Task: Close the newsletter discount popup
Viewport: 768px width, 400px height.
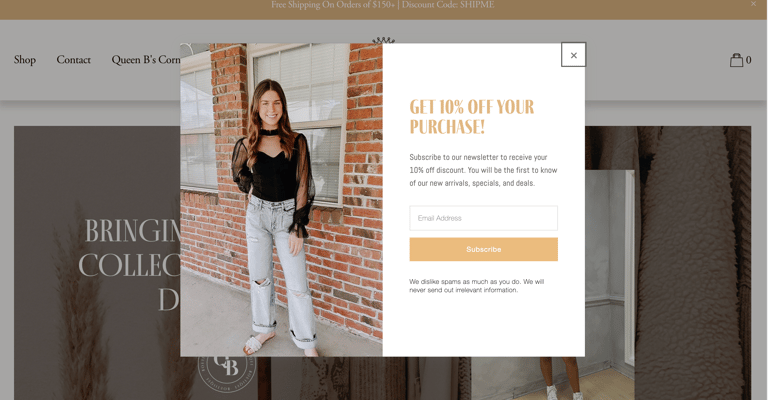Action: [x=573, y=55]
